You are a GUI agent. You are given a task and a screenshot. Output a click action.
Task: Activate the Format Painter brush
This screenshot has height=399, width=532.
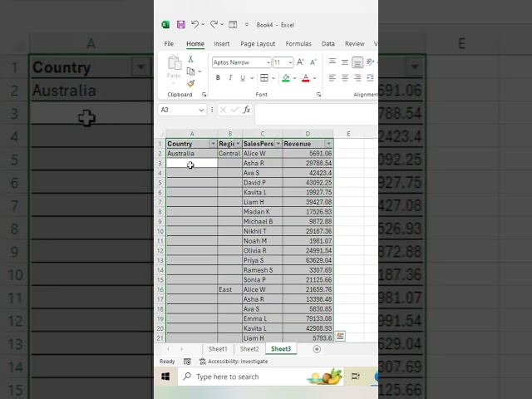190,83
